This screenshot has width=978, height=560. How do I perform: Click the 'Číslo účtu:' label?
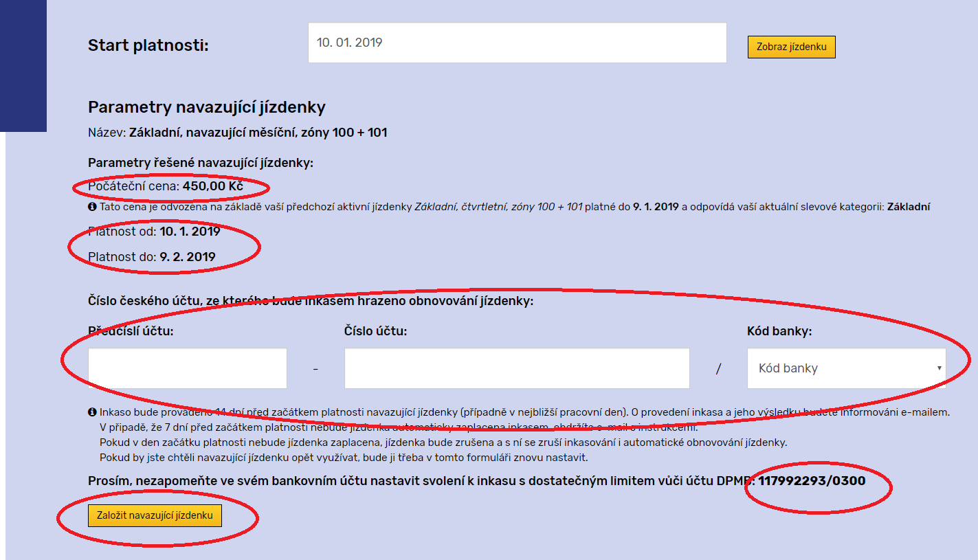(376, 331)
